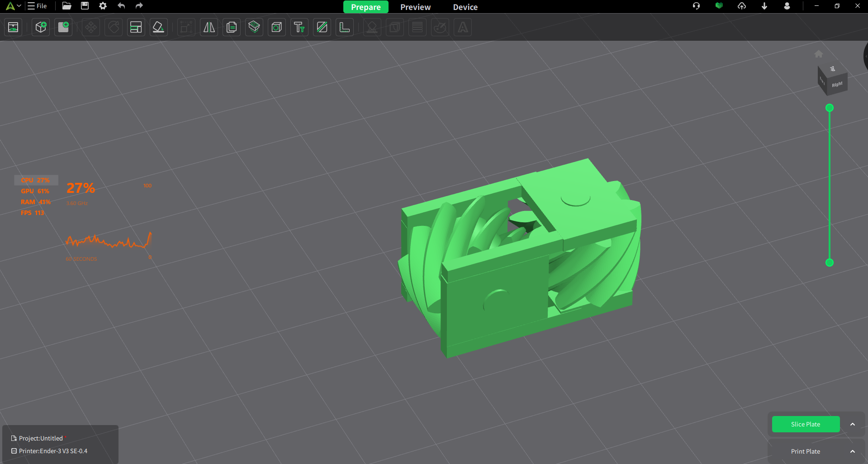This screenshot has height=464, width=868.
Task: Click the Right face of the view cube
Action: pyautogui.click(x=837, y=85)
